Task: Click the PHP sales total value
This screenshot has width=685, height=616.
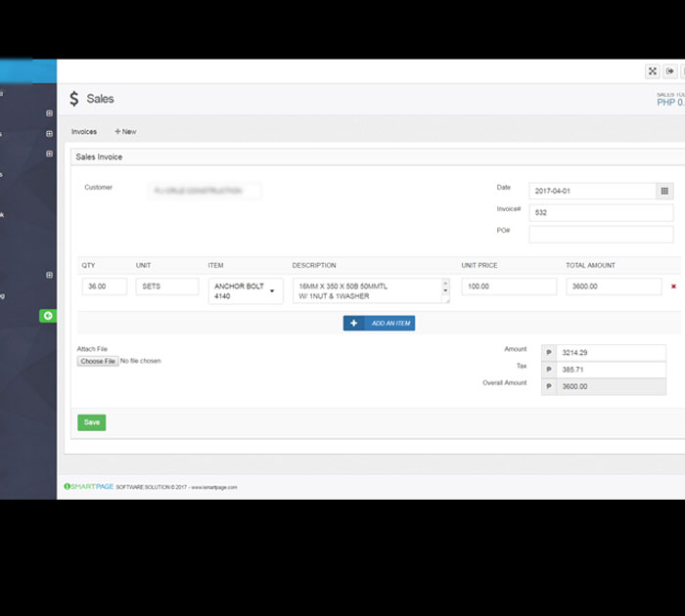Action: pos(670,103)
